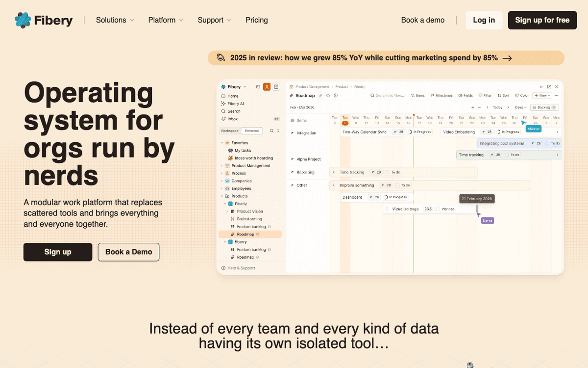This screenshot has width=588, height=368.
Task: Toggle the Backlog panel button
Action: 544,107
